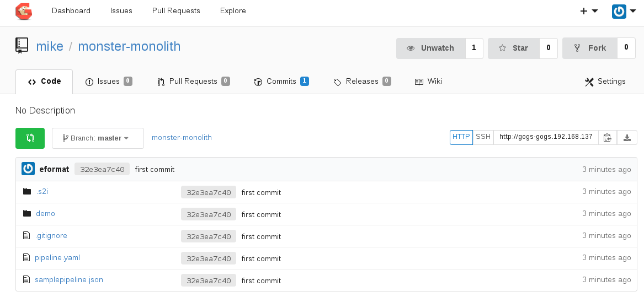Click the clone URL text field
644x297 pixels.
[x=545, y=137]
